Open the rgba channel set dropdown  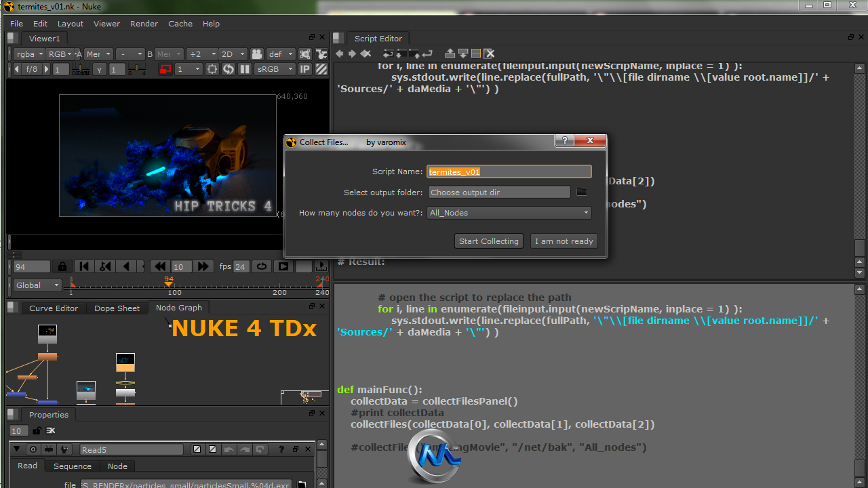pyautogui.click(x=29, y=54)
